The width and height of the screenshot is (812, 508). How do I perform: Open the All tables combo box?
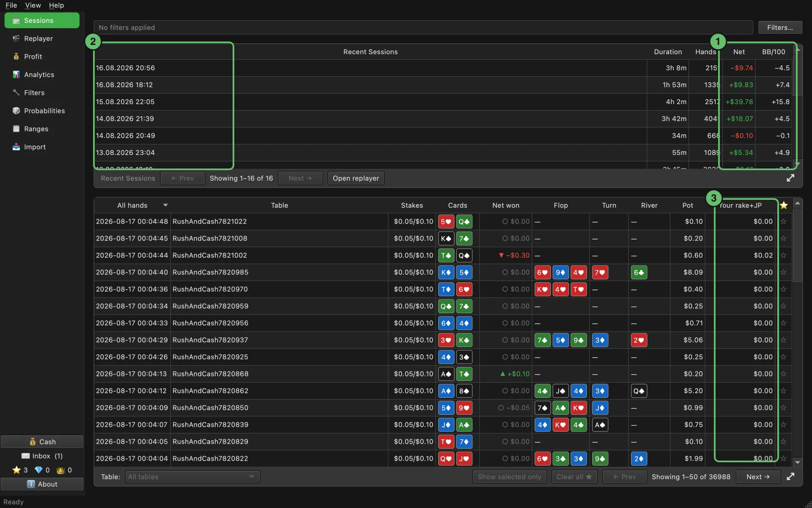pyautogui.click(x=192, y=477)
